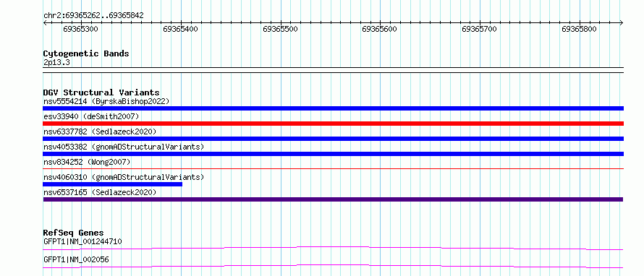
Task: Open gene GFPT1|NM_001244710 label
Action: [x=82, y=241]
